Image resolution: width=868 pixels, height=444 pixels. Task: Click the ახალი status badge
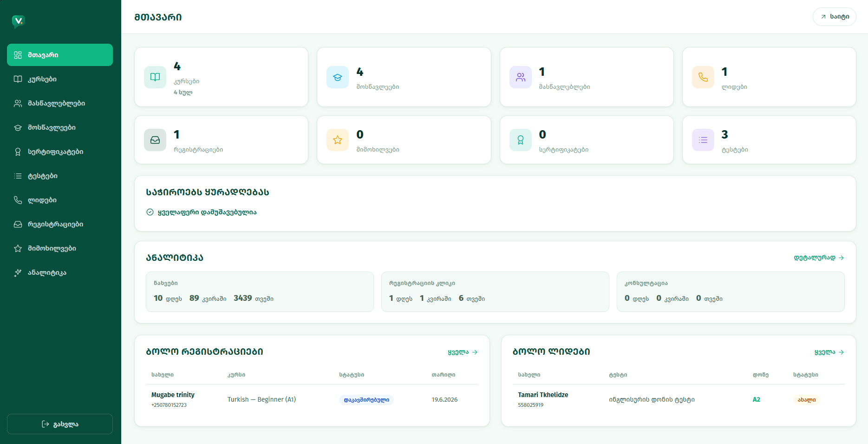(x=807, y=400)
